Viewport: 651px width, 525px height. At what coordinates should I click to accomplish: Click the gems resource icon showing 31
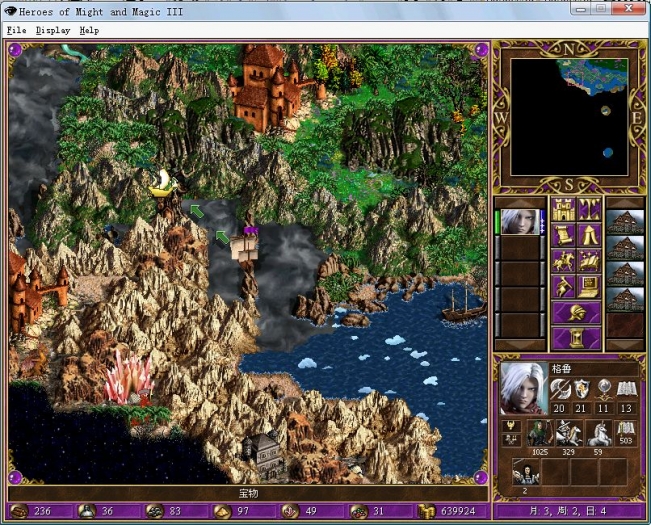pyautogui.click(x=357, y=511)
